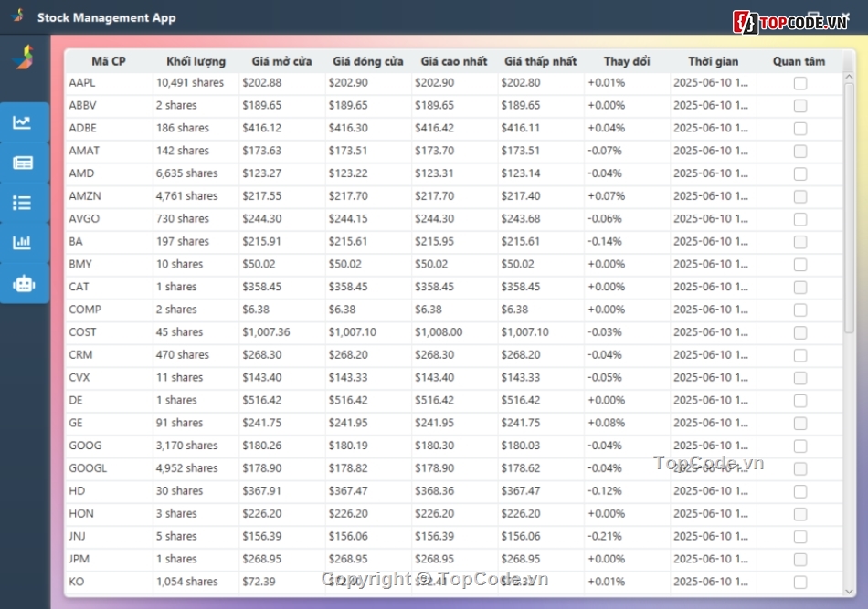Click the $123.14 lowest price for AMD
Screen dimensions: 868x609
[x=541, y=173]
